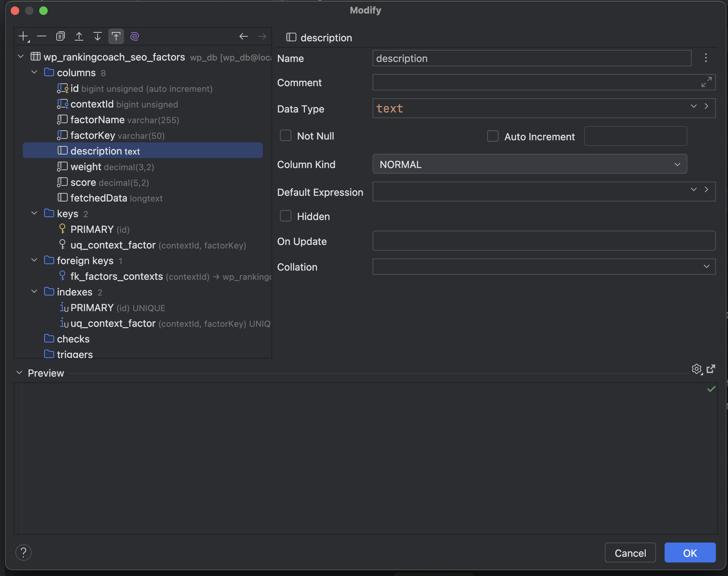Click the purple AI assistant swirl icon
Screen dimensions: 728x576
pos(134,36)
